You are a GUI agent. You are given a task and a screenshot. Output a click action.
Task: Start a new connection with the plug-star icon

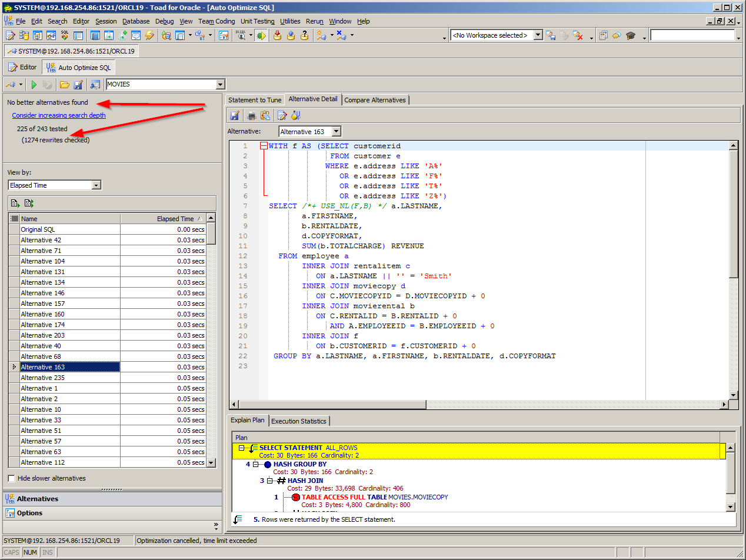(321, 35)
